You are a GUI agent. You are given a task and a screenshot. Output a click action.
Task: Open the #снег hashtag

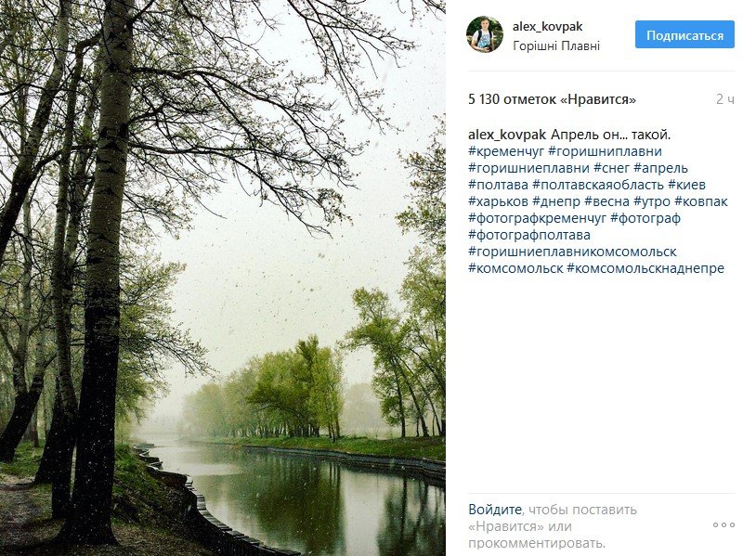click(x=612, y=168)
